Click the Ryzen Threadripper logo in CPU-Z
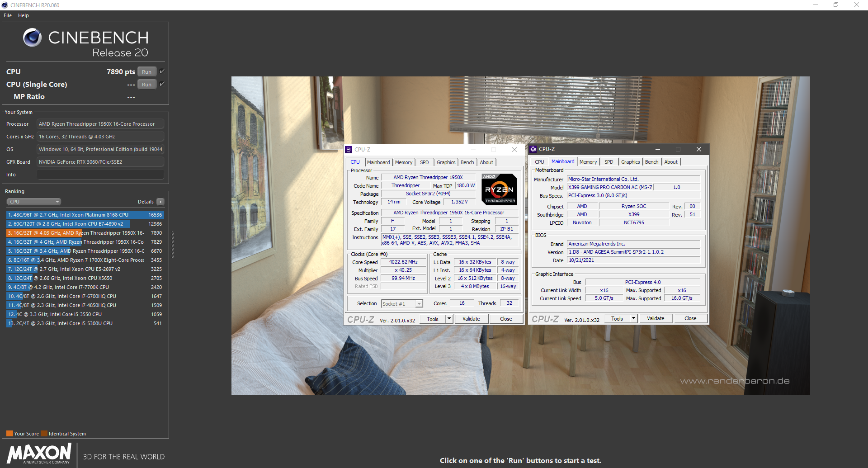 point(499,189)
